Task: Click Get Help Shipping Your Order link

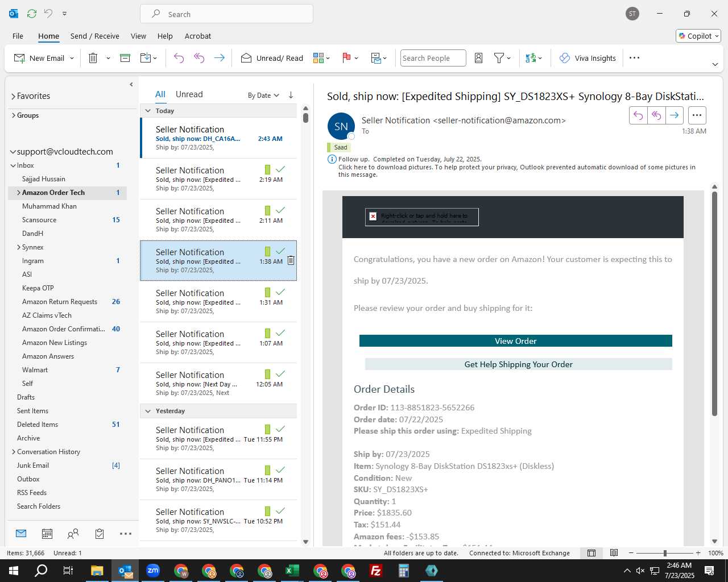Action: coord(519,364)
